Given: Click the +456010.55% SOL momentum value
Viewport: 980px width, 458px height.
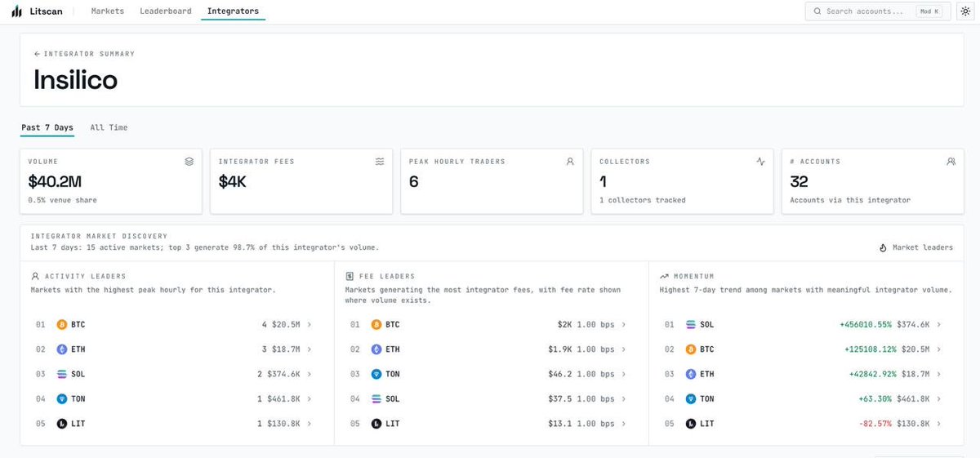Looking at the screenshot, I should click(x=865, y=325).
